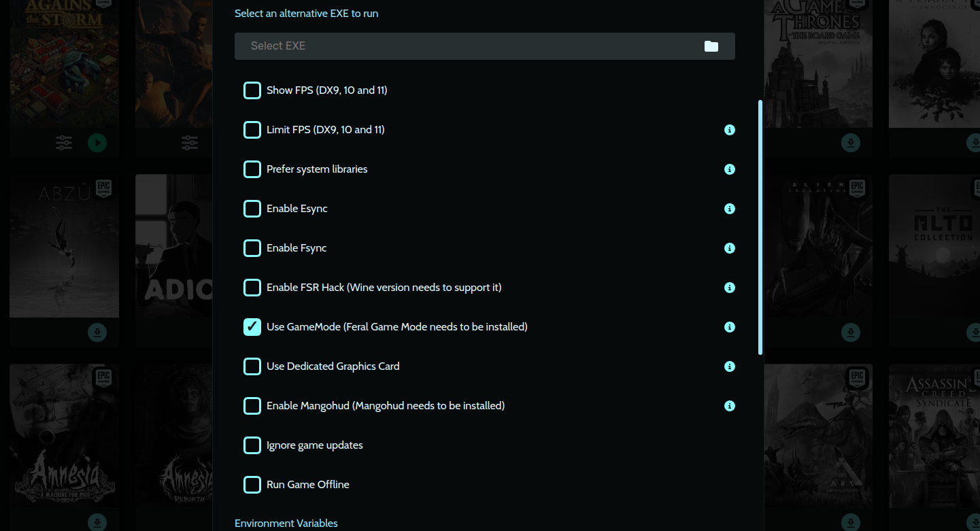Screen dimensions: 980x531
Task: Open settings sliders on Against the Storm card
Action: (63, 143)
